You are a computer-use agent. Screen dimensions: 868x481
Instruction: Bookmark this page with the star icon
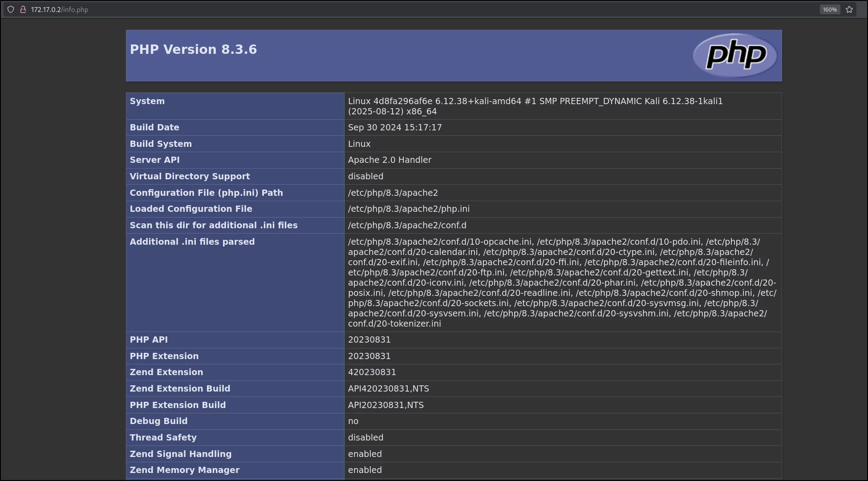(x=849, y=9)
